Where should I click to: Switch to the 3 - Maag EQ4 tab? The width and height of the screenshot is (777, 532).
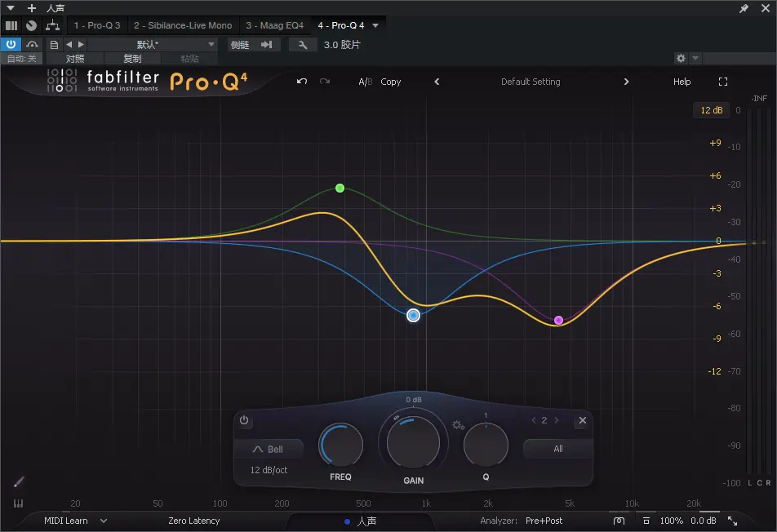pos(274,25)
